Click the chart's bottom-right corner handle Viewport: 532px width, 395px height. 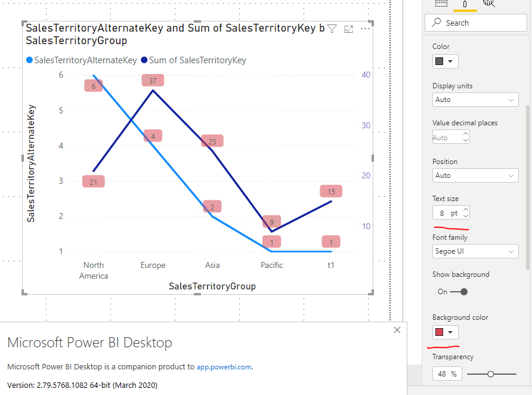371,292
